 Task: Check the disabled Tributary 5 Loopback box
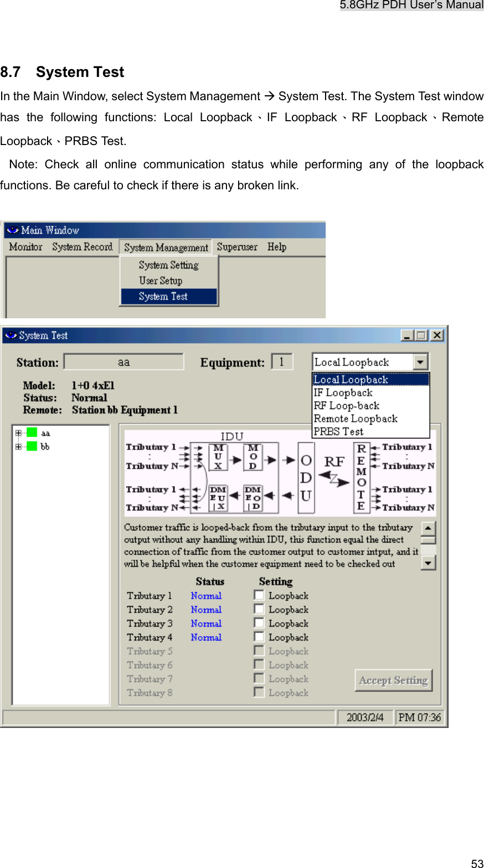(x=259, y=650)
